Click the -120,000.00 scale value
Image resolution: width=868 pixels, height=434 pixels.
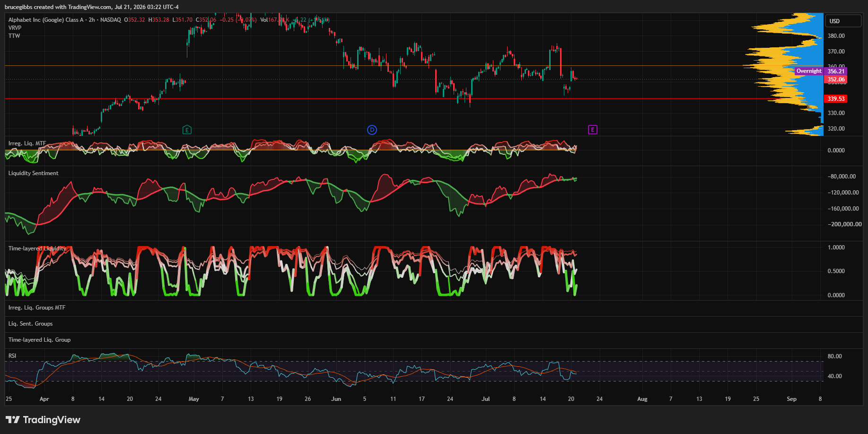click(x=843, y=193)
